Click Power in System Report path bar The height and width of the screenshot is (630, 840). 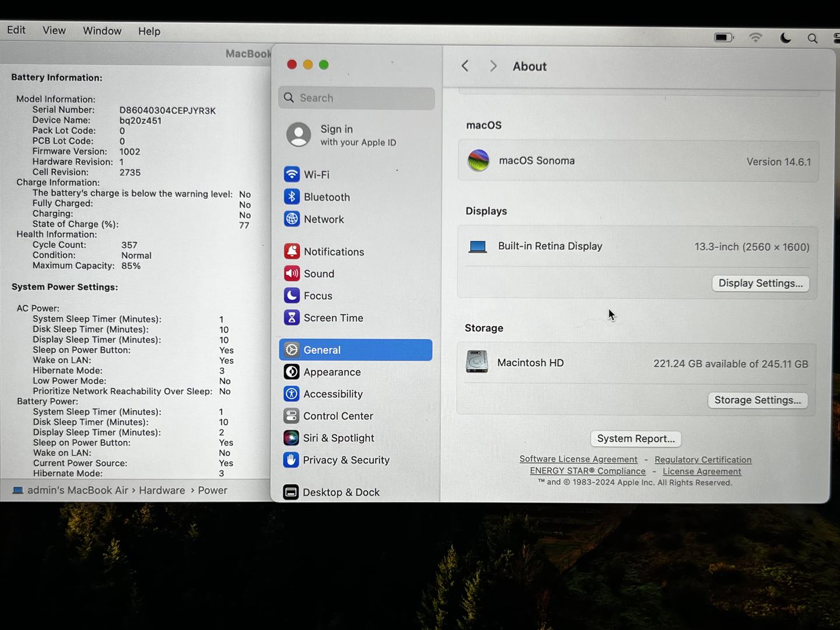(x=212, y=491)
